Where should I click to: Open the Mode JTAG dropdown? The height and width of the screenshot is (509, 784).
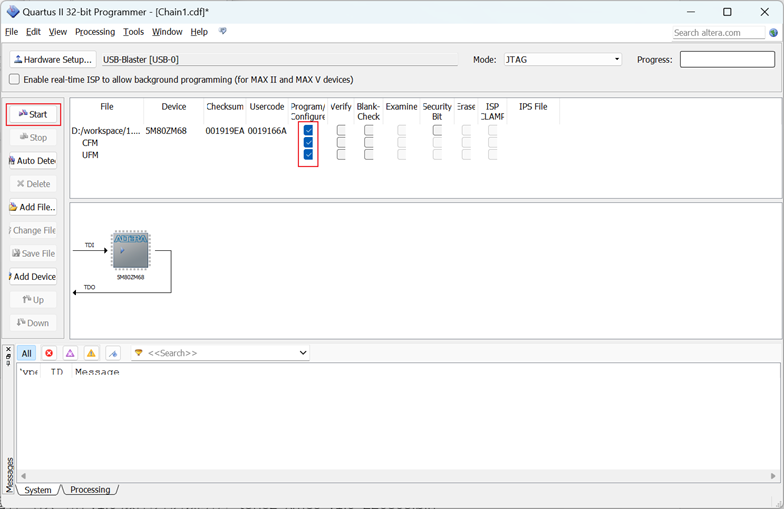(x=562, y=60)
